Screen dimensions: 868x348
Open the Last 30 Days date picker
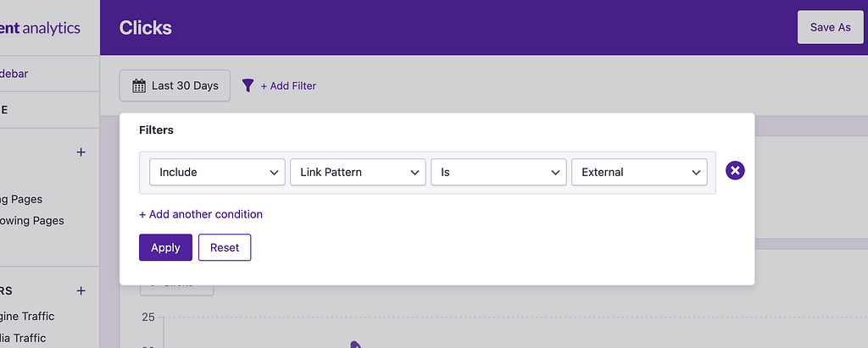point(175,86)
